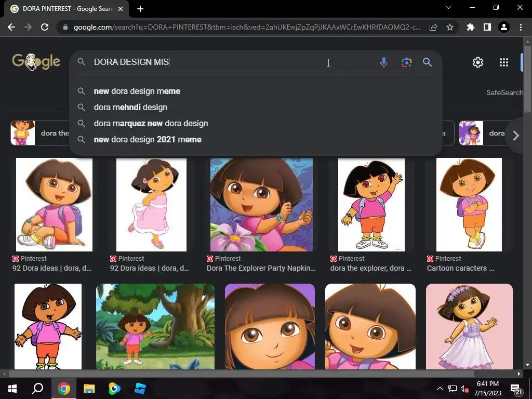Share this page from the address bar
The image size is (532, 399).
(x=433, y=27)
